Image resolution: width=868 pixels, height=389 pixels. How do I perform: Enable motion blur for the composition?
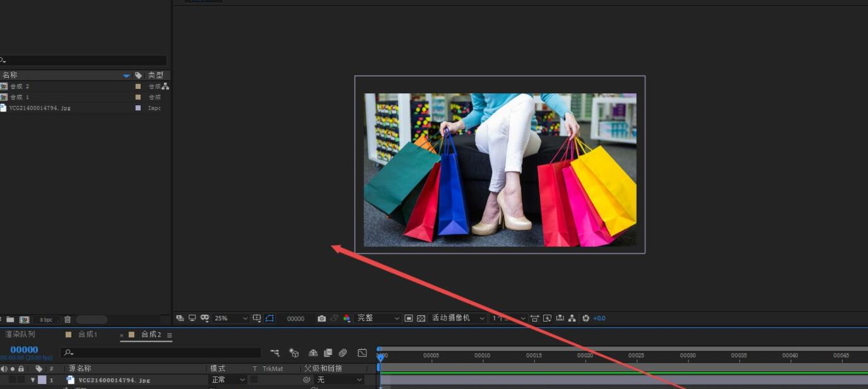(343, 353)
